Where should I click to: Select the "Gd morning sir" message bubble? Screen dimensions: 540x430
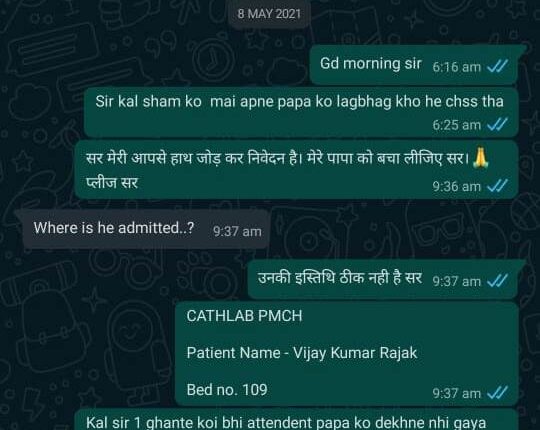click(417, 64)
